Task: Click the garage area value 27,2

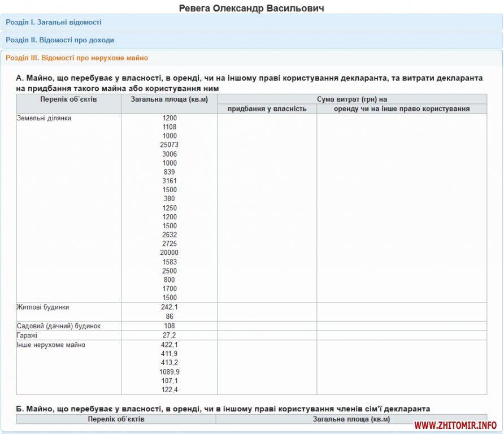Action: [169, 335]
